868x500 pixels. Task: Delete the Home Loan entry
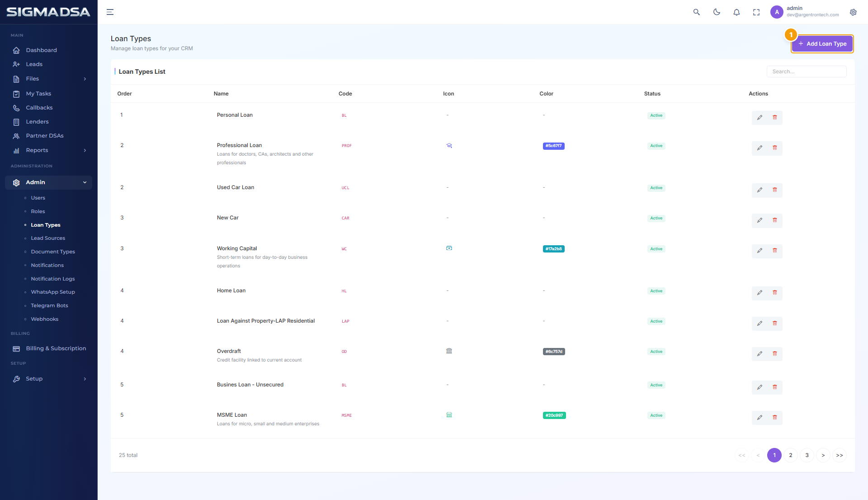(x=775, y=293)
